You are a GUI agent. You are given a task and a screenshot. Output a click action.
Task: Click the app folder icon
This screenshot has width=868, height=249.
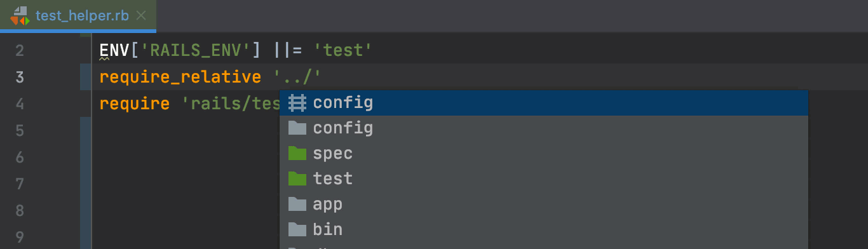tap(297, 204)
